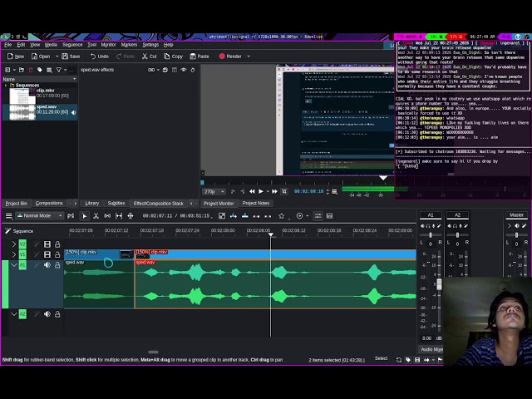The image size is (532, 399).
Task: Expand the V1 track header
Action: [x=14, y=254]
